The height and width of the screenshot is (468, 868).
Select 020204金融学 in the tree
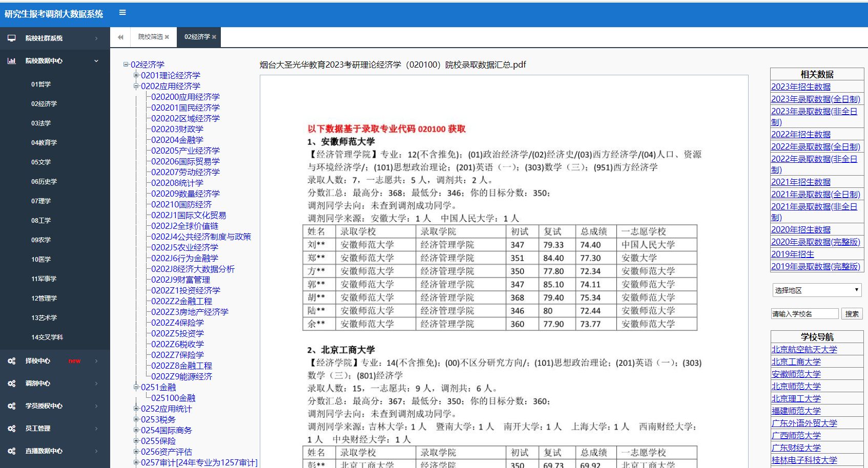point(177,140)
